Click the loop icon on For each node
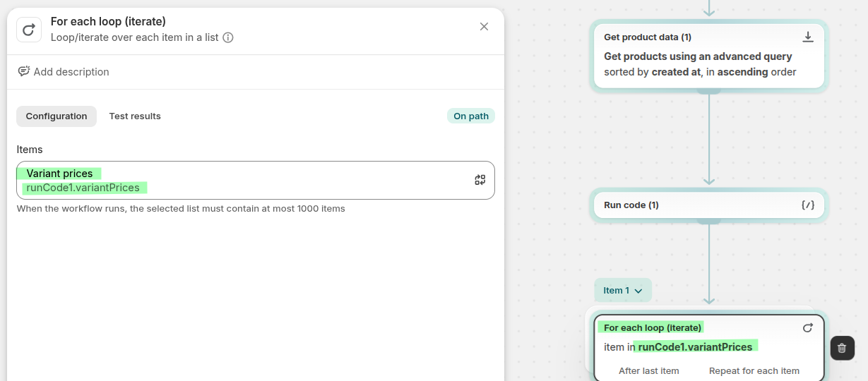 click(808, 328)
